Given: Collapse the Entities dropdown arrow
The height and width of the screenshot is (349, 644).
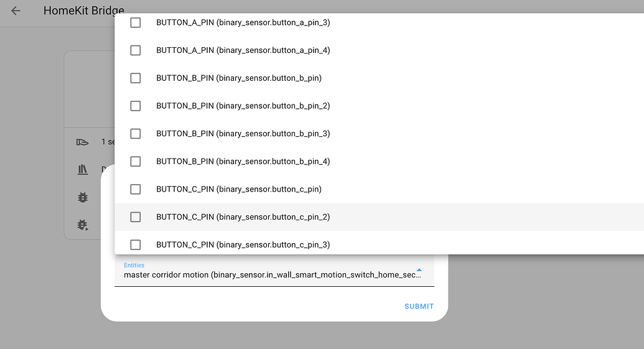Looking at the screenshot, I should [419, 270].
